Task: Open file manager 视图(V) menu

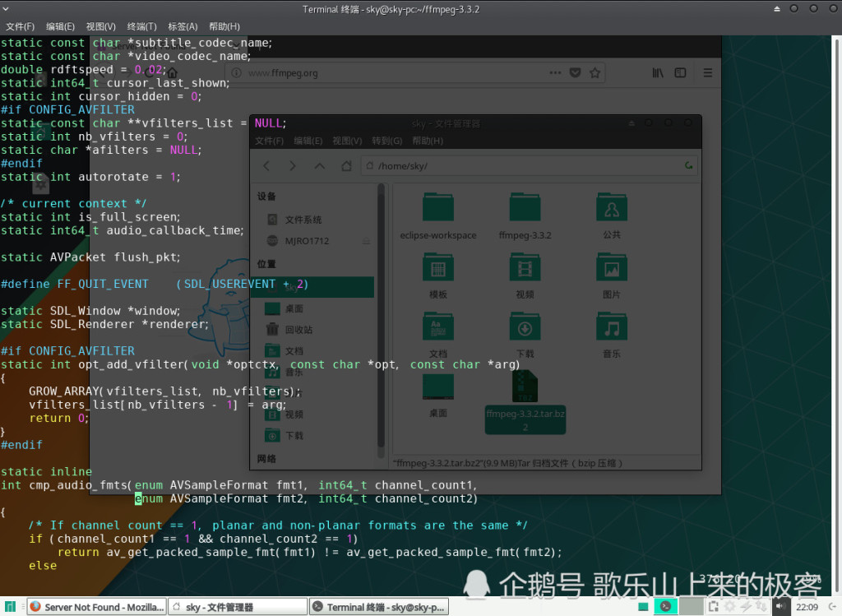Action: coord(347,141)
